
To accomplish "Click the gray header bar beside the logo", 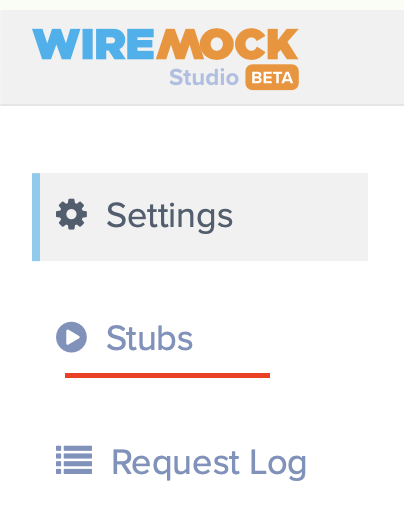I will coord(350,57).
